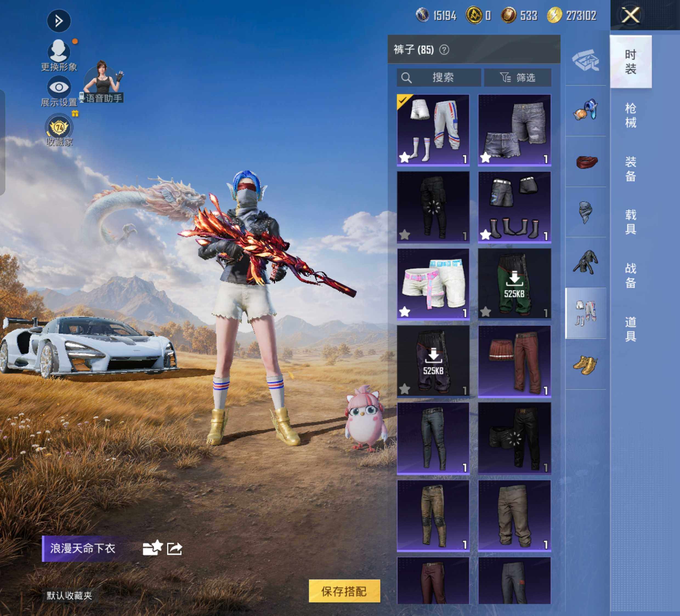
Task: Toggle favorite star on black boots set
Action: pos(485,234)
